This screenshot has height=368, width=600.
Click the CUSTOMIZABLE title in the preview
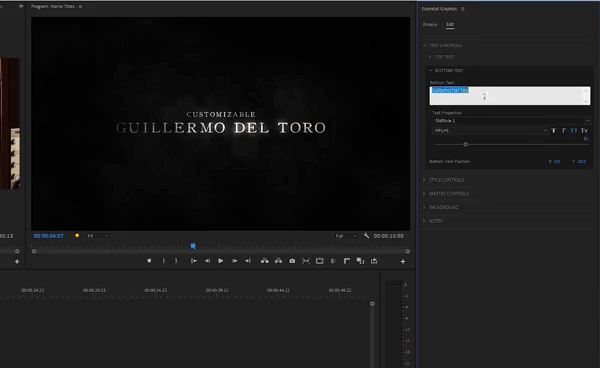221,114
